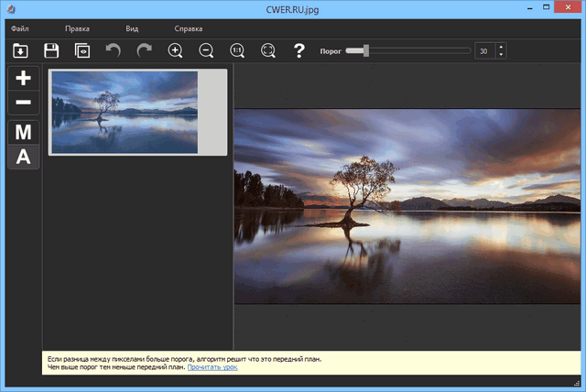The height and width of the screenshot is (392, 586).
Task: Open the Файл menu
Action: 20,29
